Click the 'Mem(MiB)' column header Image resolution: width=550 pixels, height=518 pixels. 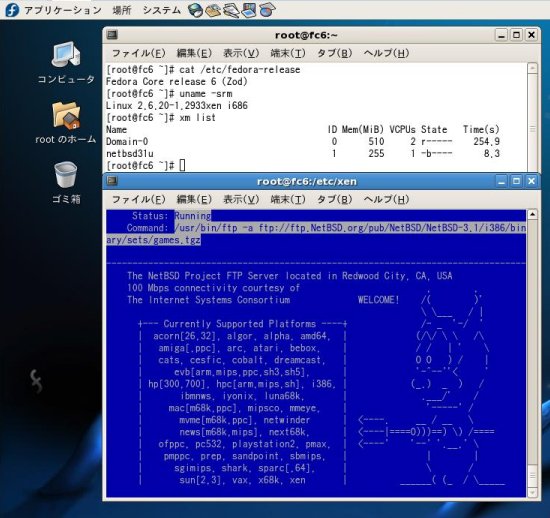(363, 129)
